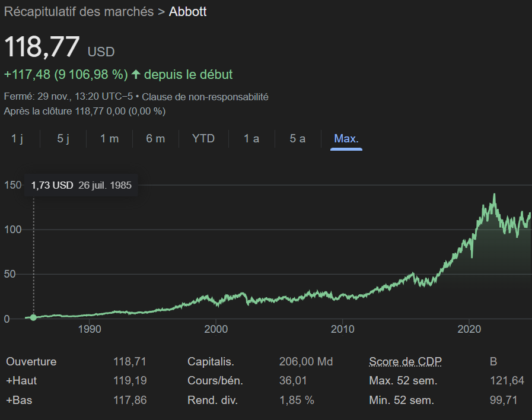
Task: Click the 100 y-axis label
Action: click(12, 230)
